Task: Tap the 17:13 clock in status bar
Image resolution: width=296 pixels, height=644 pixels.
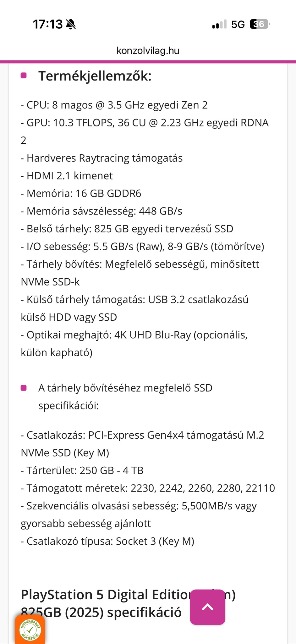Action: coord(48,24)
